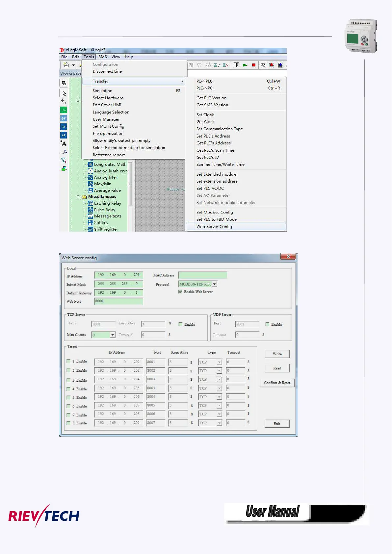Click the Web Port input field
The image size is (392, 554).
pyautogui.click(x=118, y=301)
